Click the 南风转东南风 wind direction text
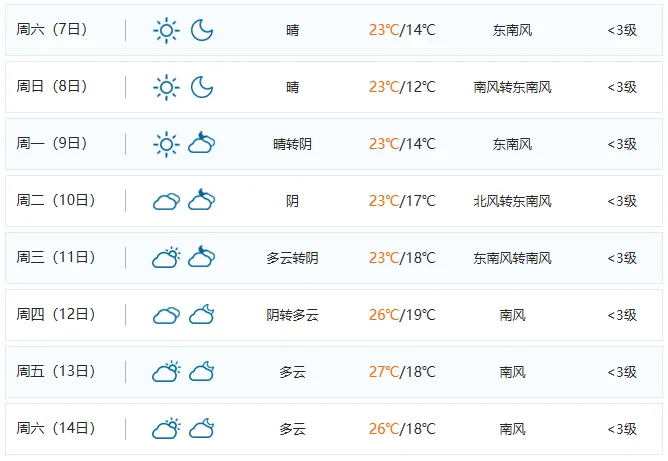668x461 pixels. click(x=512, y=87)
